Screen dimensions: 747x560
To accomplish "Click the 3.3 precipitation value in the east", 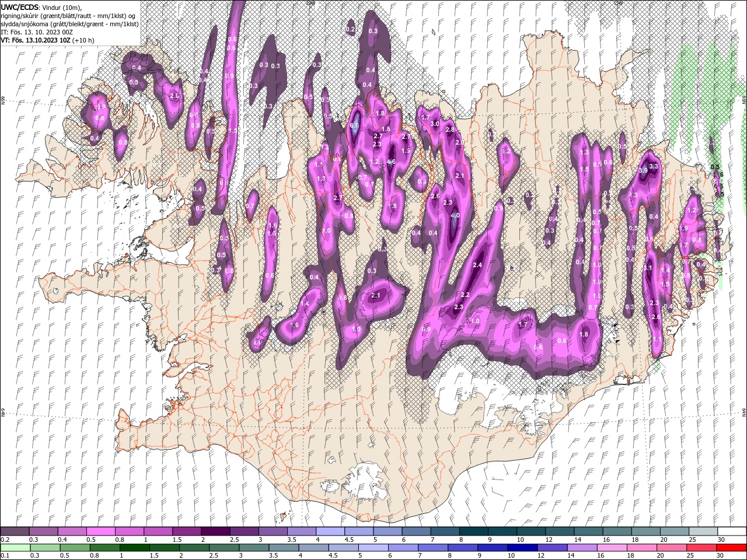I will (654, 166).
